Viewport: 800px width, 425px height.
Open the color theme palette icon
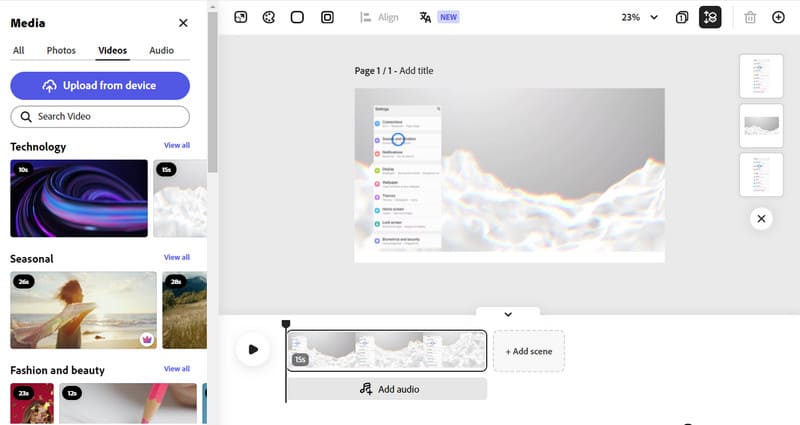coord(268,17)
